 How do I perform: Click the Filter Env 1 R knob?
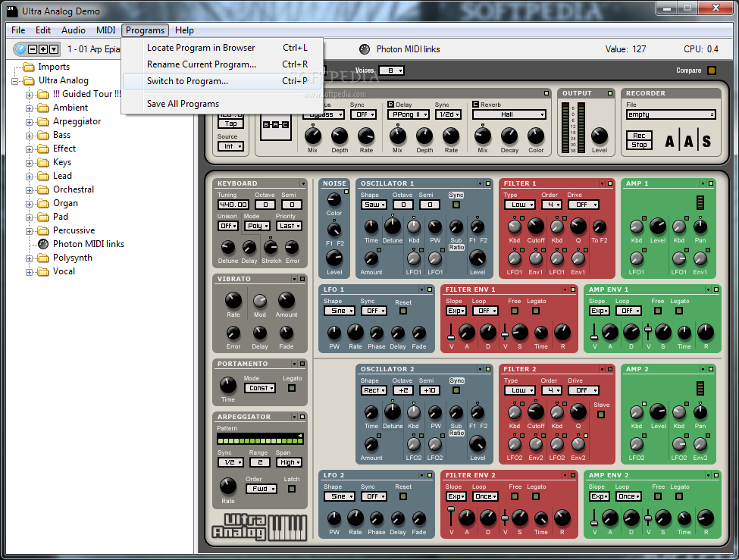click(x=562, y=333)
